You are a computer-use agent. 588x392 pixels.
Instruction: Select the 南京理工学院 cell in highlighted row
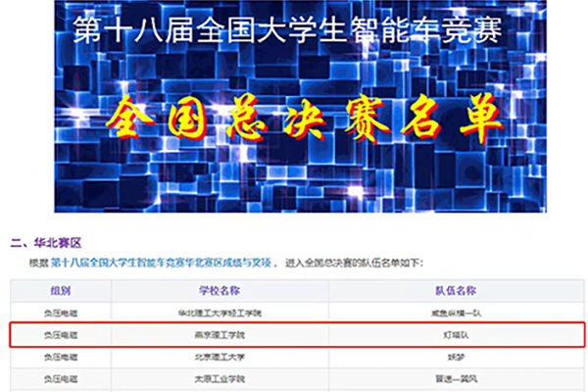220,335
